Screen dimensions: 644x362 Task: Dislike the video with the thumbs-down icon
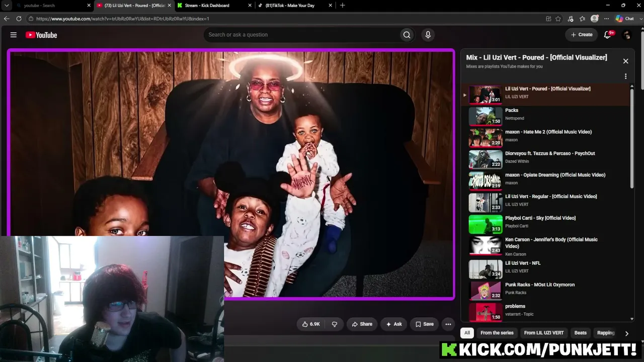[x=335, y=324]
